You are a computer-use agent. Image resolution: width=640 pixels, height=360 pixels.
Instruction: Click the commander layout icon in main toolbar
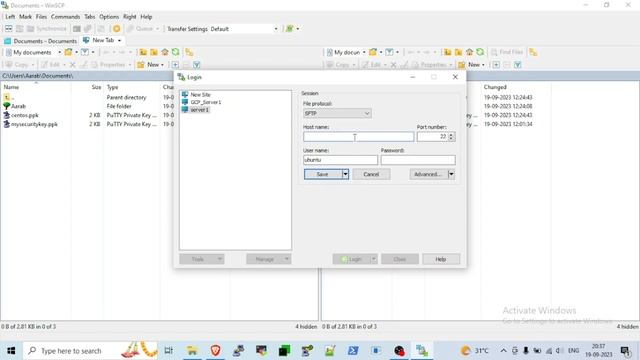click(8, 29)
